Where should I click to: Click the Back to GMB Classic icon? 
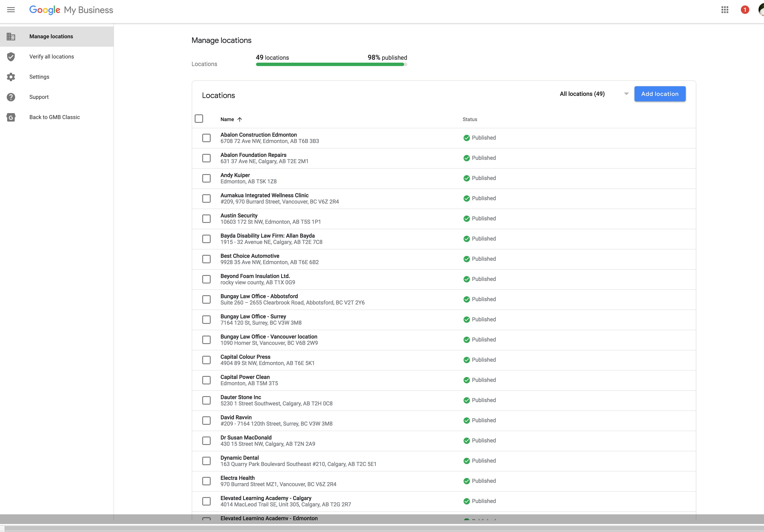tap(11, 117)
